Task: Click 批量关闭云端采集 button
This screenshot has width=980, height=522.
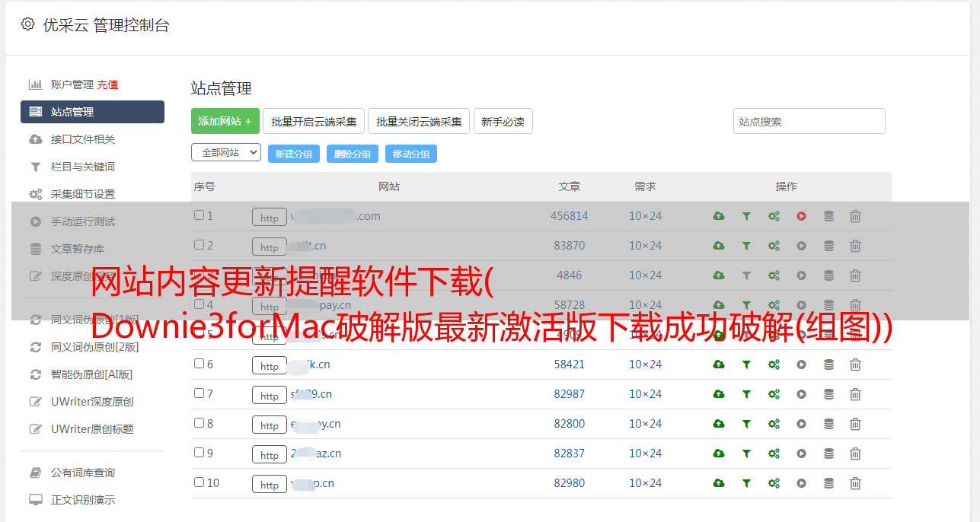Action: (419, 121)
